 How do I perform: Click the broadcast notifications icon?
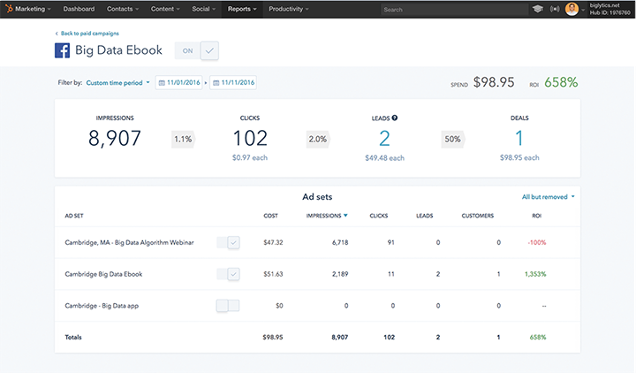(554, 9)
